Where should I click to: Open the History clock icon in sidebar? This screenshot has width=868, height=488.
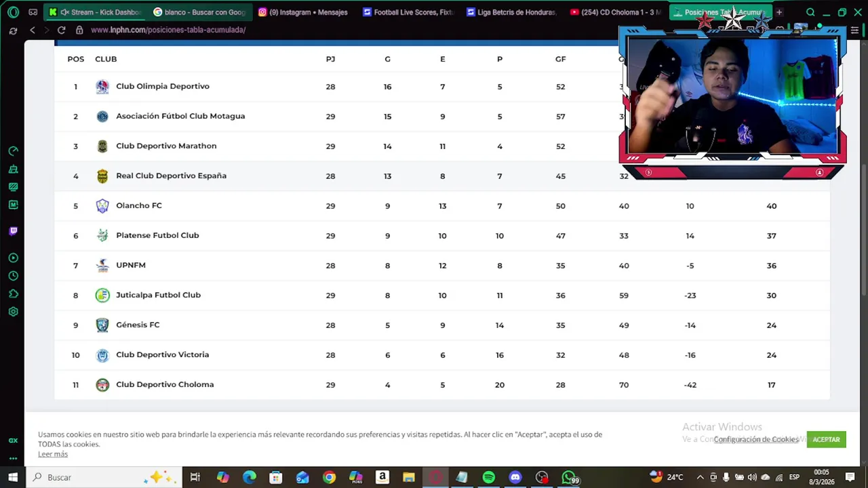13,276
